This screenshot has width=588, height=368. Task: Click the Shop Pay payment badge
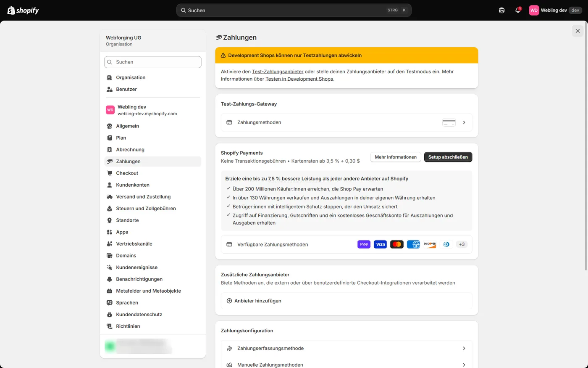(x=364, y=244)
